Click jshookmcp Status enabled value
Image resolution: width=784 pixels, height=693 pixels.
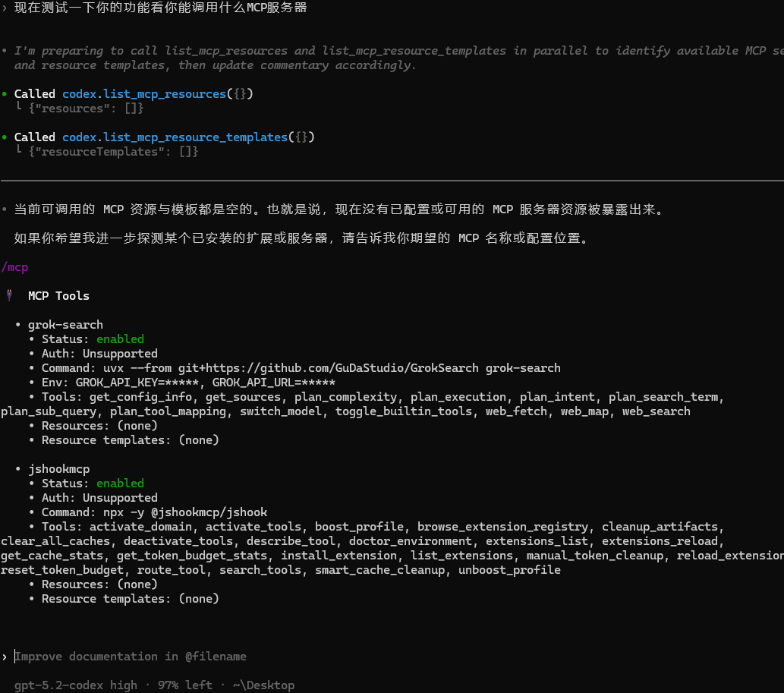[x=120, y=484]
